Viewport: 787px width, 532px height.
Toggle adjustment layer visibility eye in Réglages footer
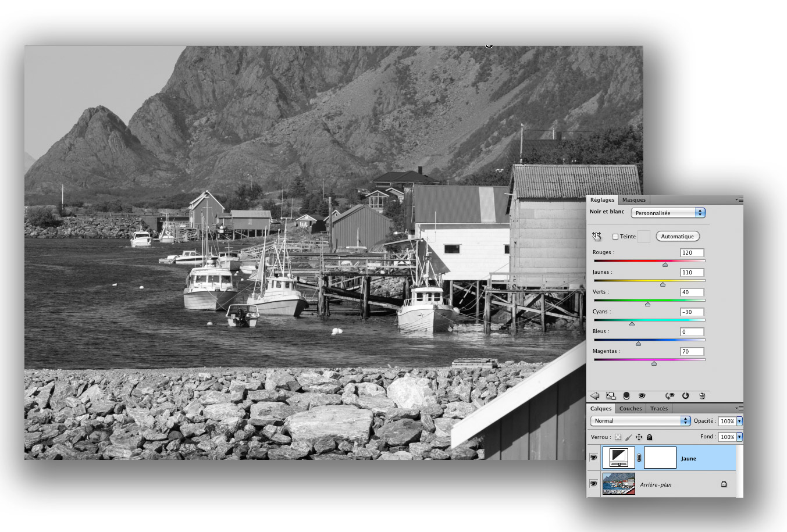pyautogui.click(x=642, y=396)
